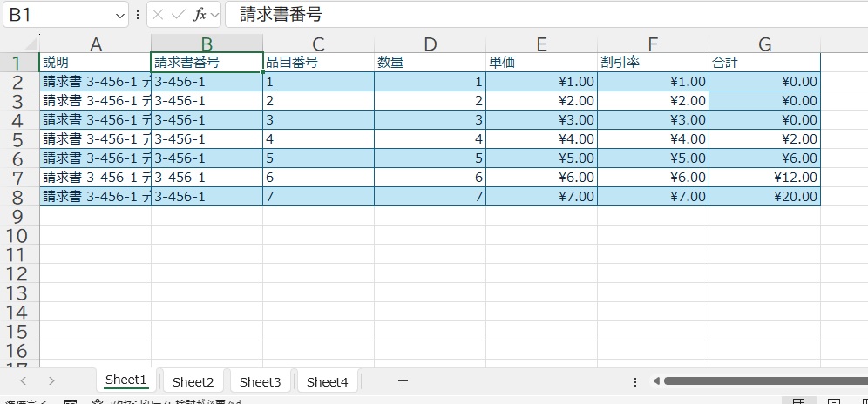
Task: Click cell G8 showing ¥20.00
Action: click(764, 197)
